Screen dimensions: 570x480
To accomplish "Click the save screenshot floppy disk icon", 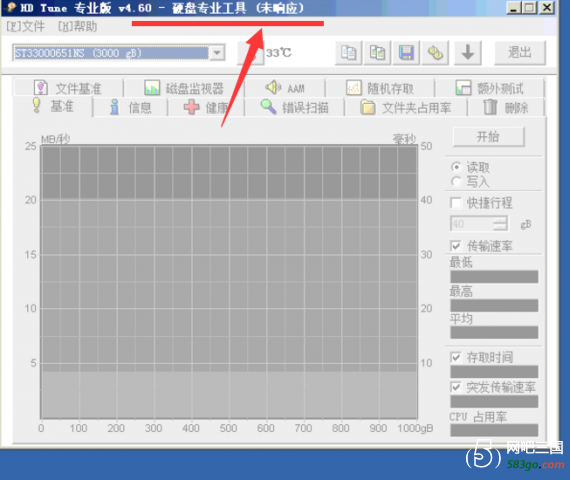I will click(x=406, y=53).
